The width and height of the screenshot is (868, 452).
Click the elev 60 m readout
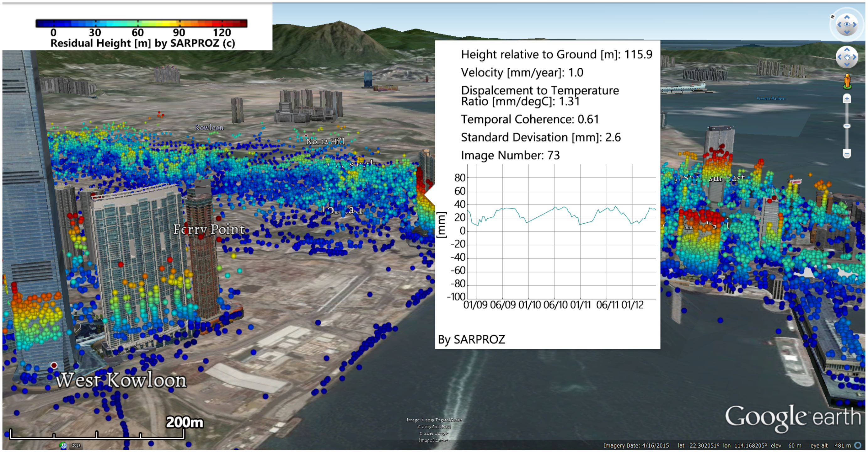click(786, 445)
